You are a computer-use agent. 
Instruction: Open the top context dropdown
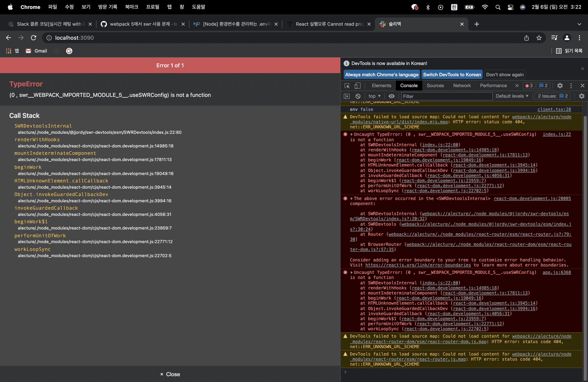[374, 96]
